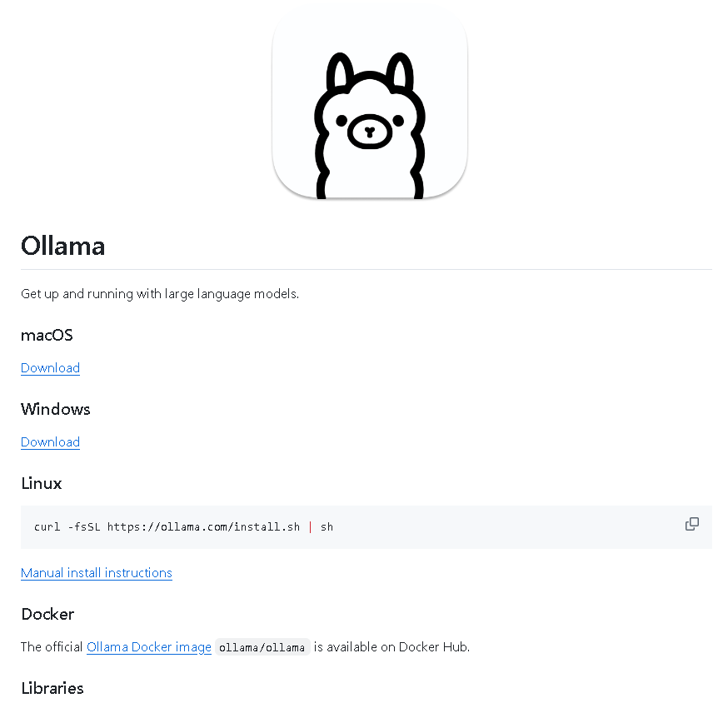Click the 'Get up and running' tagline

click(x=160, y=294)
